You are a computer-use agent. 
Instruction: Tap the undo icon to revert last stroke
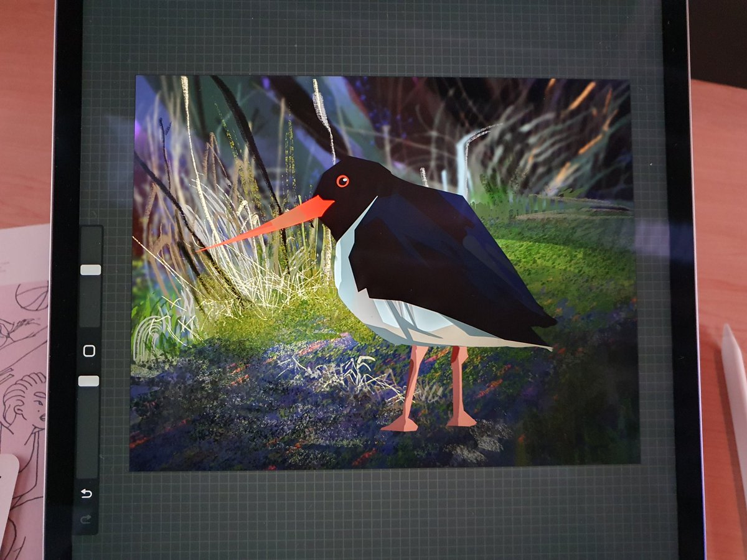pos(86,493)
